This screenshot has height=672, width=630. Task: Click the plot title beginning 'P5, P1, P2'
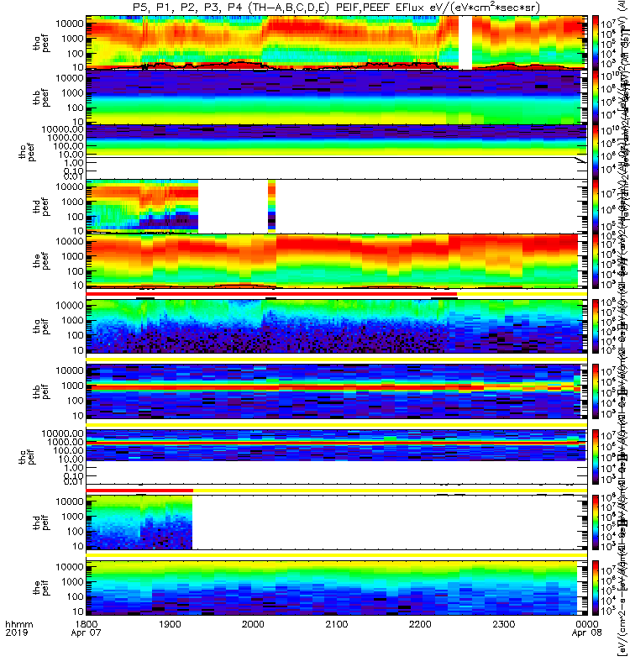(x=336, y=8)
